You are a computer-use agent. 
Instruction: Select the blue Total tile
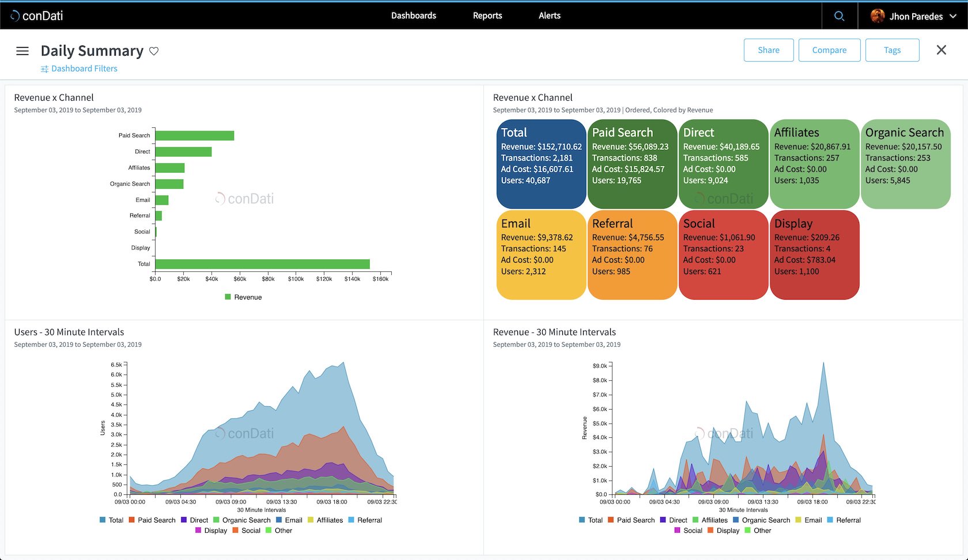click(541, 164)
